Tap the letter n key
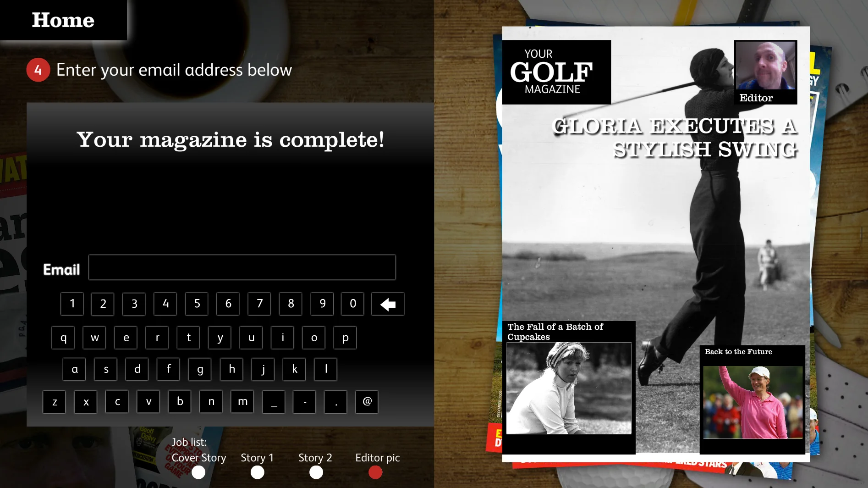The width and height of the screenshot is (868, 488). [x=211, y=402]
